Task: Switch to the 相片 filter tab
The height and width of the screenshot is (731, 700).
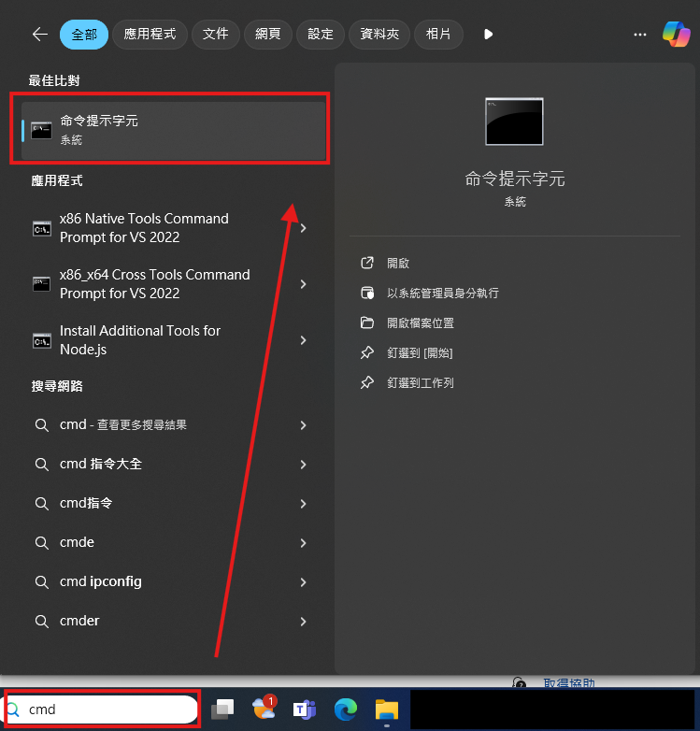Action: tap(438, 34)
